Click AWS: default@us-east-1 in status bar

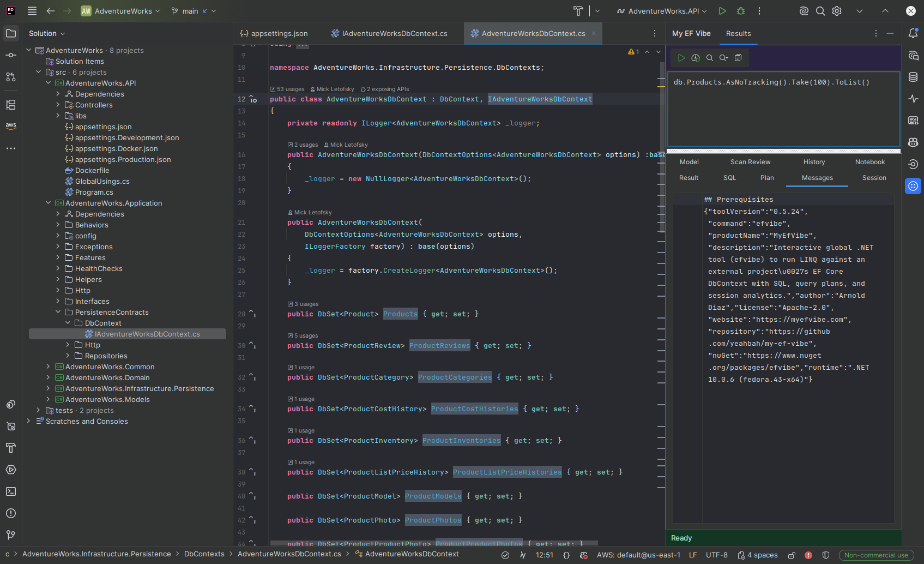click(638, 555)
